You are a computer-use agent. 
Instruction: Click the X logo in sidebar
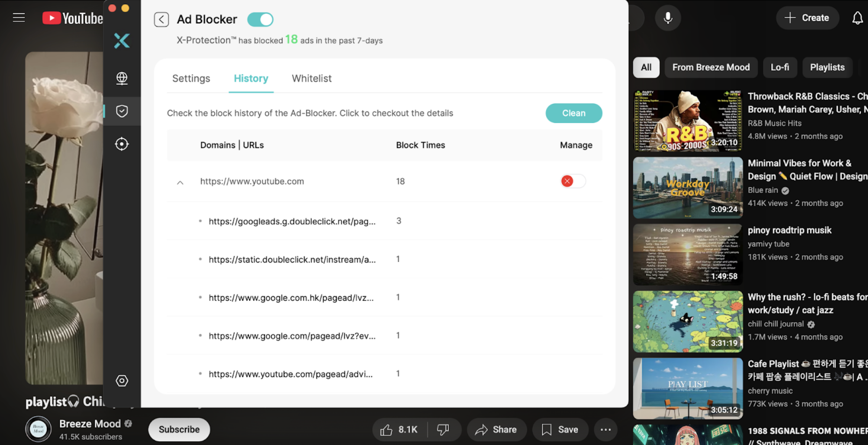click(x=122, y=41)
